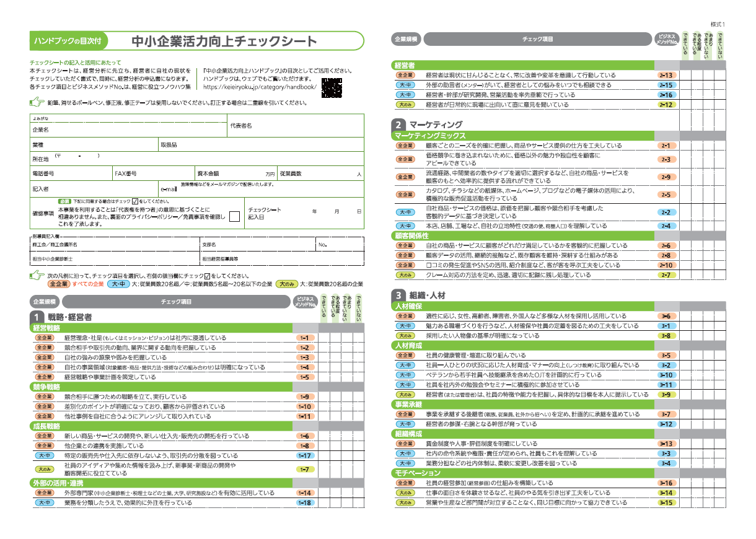Image resolution: width=756 pixels, height=539 pixels.
Task: Click the 成長戦略 green section header
Action: point(161,426)
